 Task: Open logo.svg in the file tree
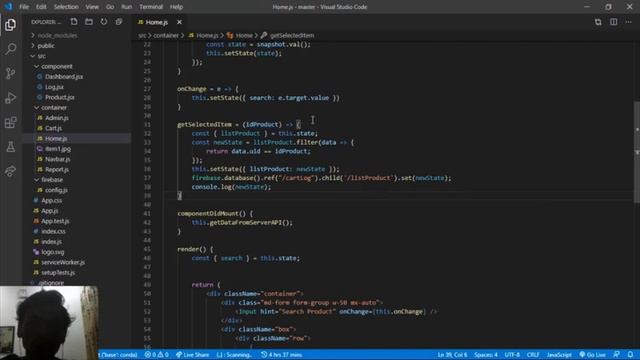tap(53, 252)
